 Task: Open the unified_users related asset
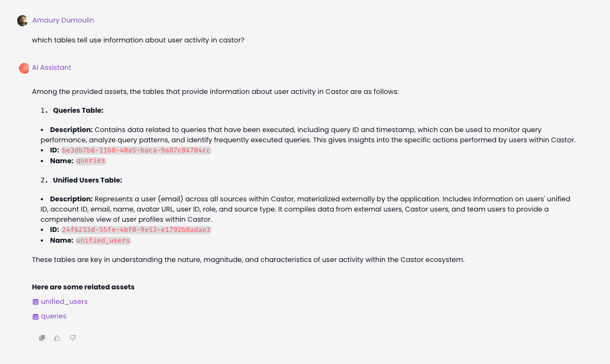point(64,302)
